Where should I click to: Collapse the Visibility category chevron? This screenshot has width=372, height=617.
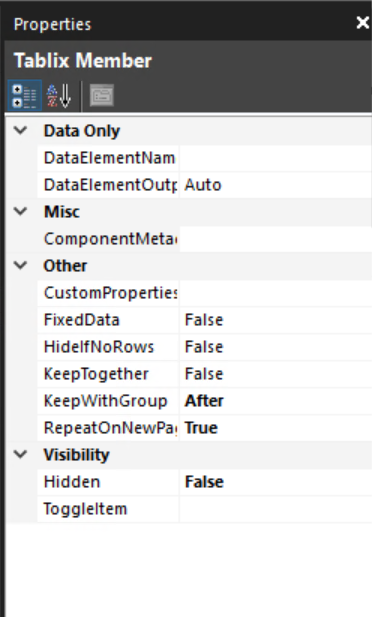20,454
